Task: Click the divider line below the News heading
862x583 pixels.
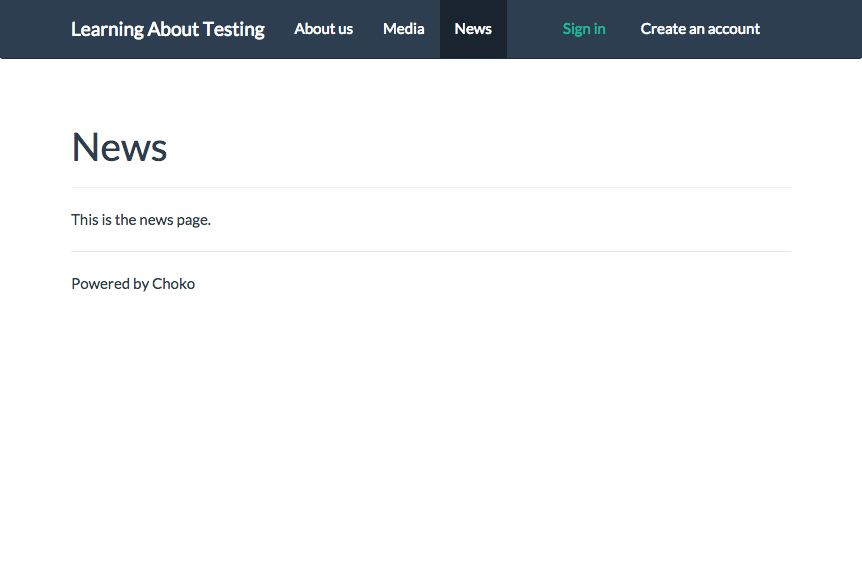Action: [x=431, y=187]
